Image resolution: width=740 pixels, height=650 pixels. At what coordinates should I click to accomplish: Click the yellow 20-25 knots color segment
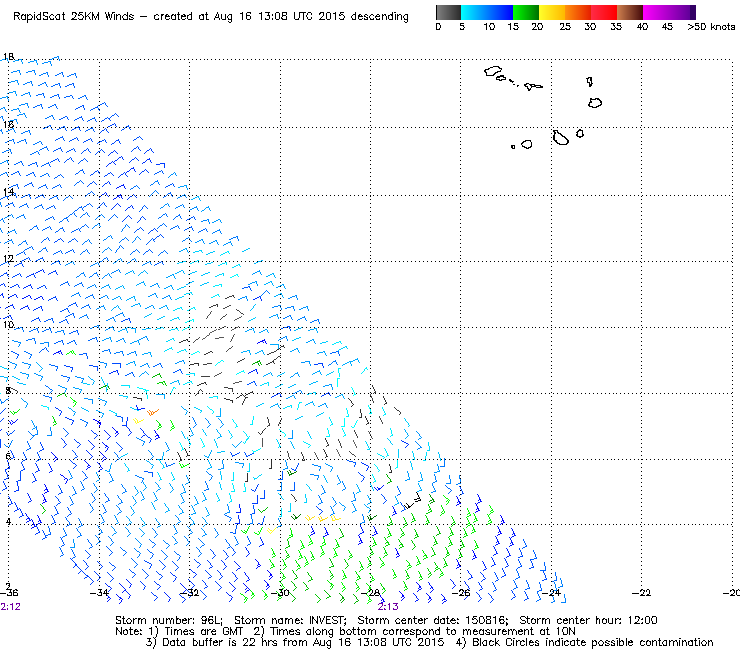coord(552,12)
